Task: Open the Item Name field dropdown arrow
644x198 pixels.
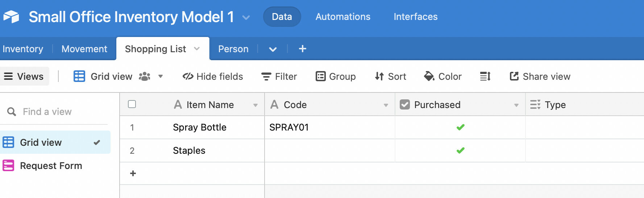Action: (x=255, y=105)
